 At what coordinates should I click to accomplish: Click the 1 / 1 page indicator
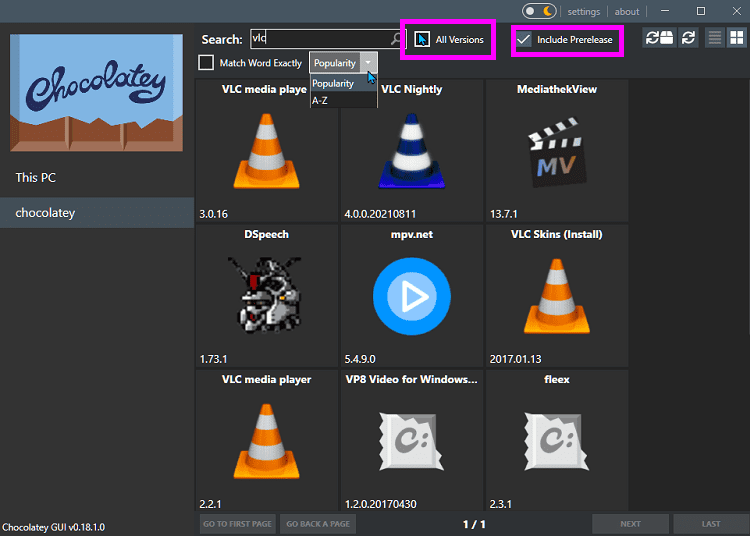click(474, 525)
